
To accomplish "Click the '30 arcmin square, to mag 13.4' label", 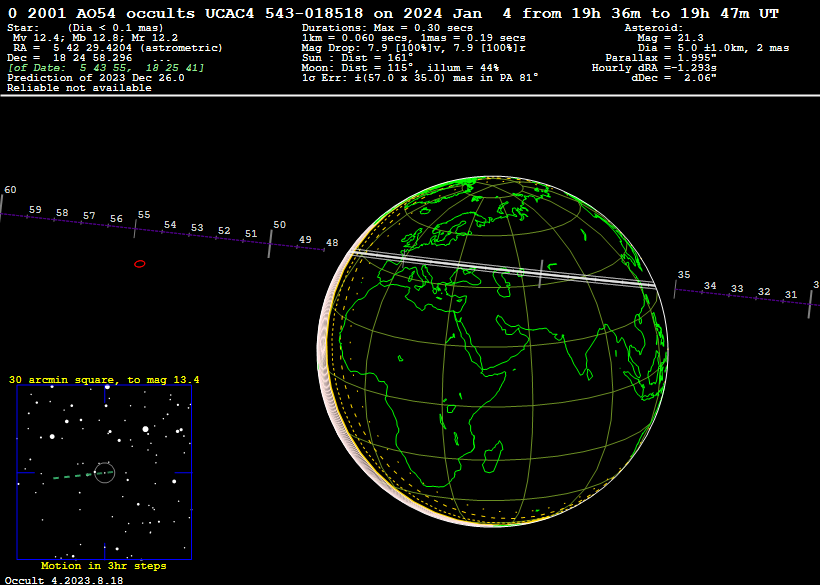I will click(x=104, y=380).
